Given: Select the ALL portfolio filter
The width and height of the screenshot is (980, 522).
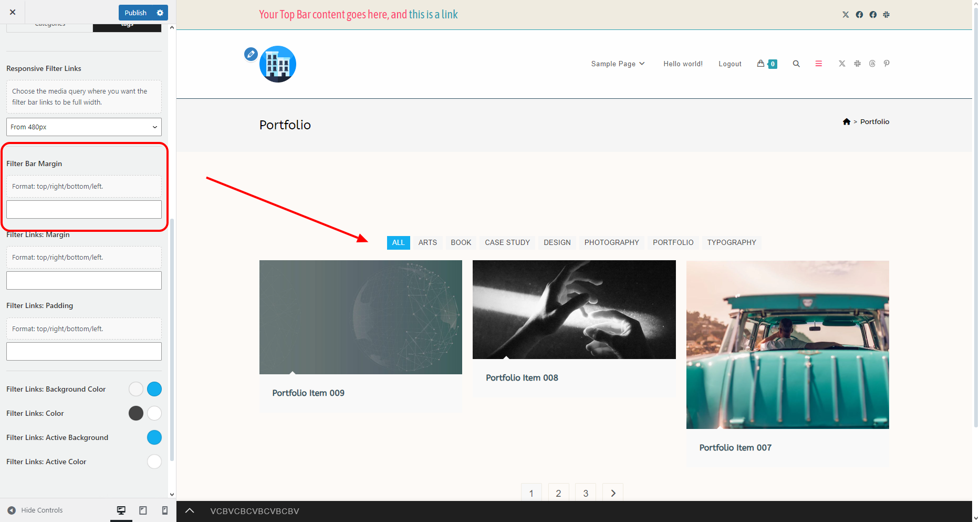Looking at the screenshot, I should pyautogui.click(x=399, y=242).
